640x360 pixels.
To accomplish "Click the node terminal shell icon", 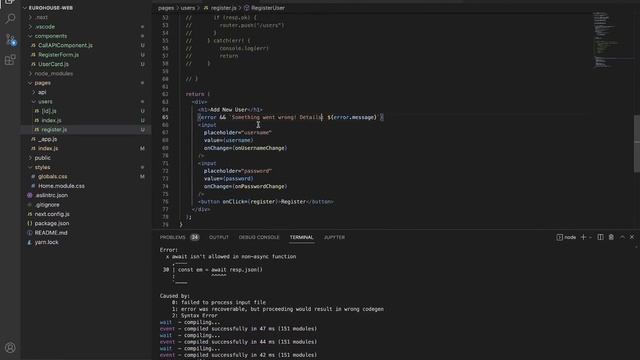I will 559,237.
